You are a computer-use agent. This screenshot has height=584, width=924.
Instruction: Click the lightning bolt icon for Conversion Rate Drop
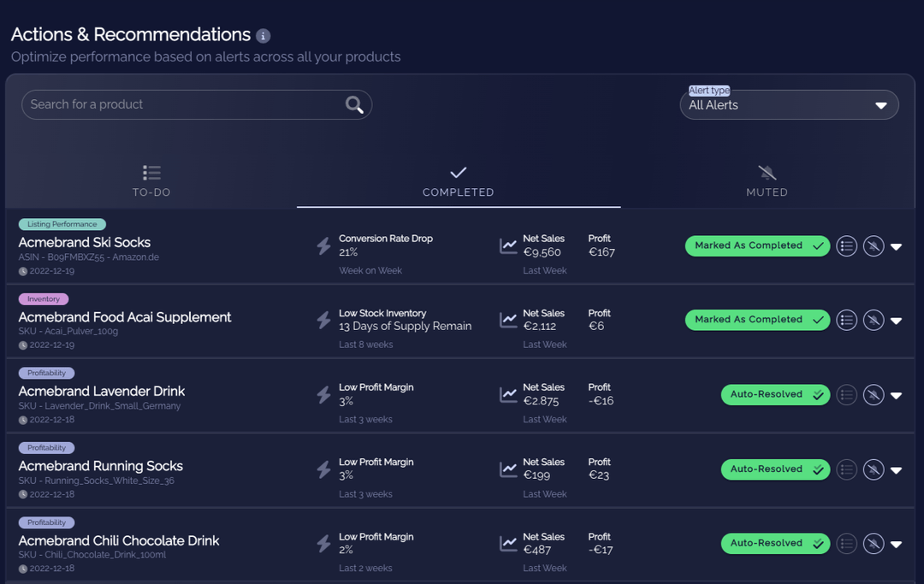coord(323,245)
